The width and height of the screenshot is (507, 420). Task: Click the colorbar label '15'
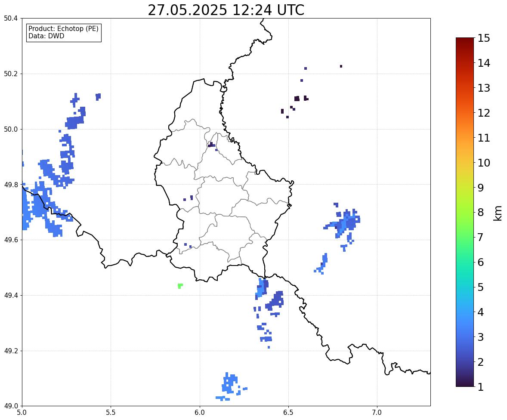coord(484,38)
